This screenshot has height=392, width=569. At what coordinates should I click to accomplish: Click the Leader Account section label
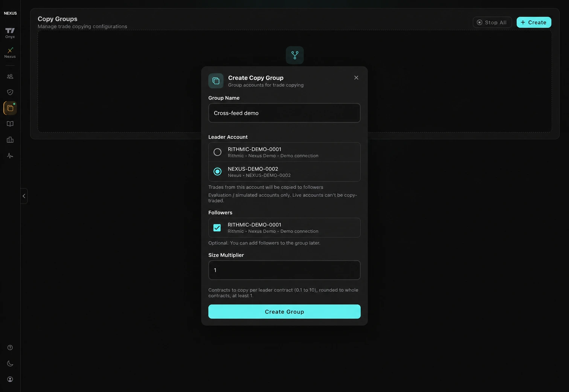click(x=228, y=137)
